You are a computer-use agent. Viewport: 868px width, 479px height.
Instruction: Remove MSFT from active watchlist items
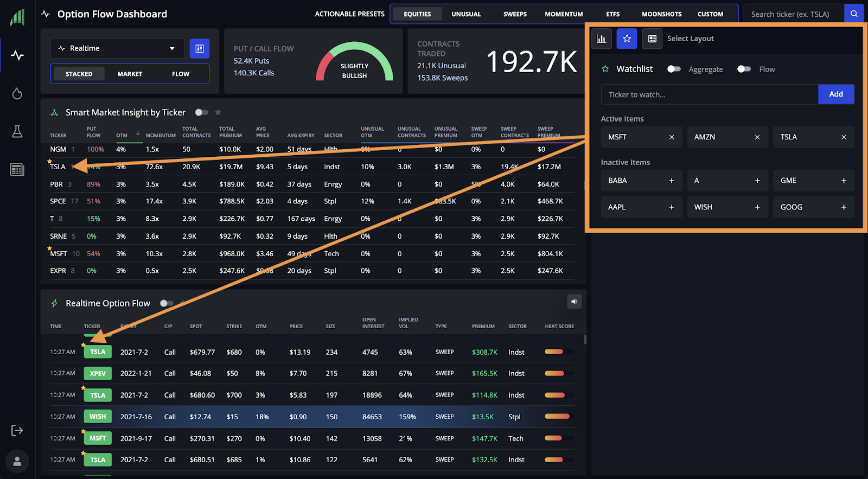[x=672, y=137]
